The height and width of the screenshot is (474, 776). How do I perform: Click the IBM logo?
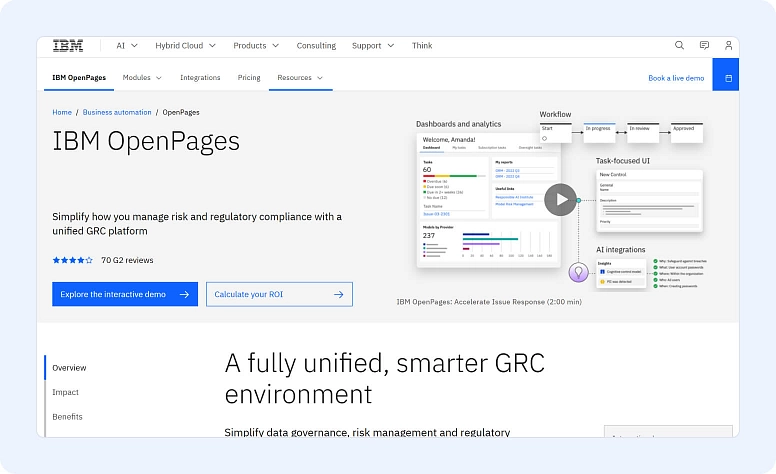point(68,46)
